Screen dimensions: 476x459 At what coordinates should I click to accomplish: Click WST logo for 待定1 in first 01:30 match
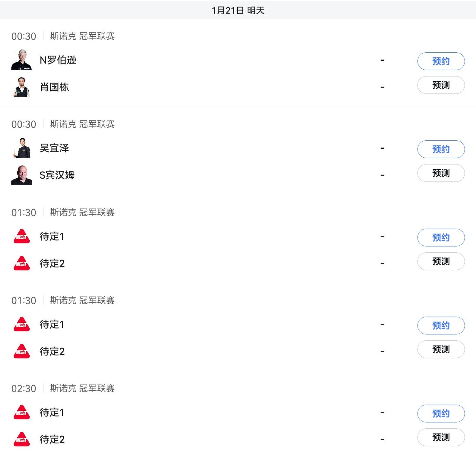point(21,236)
